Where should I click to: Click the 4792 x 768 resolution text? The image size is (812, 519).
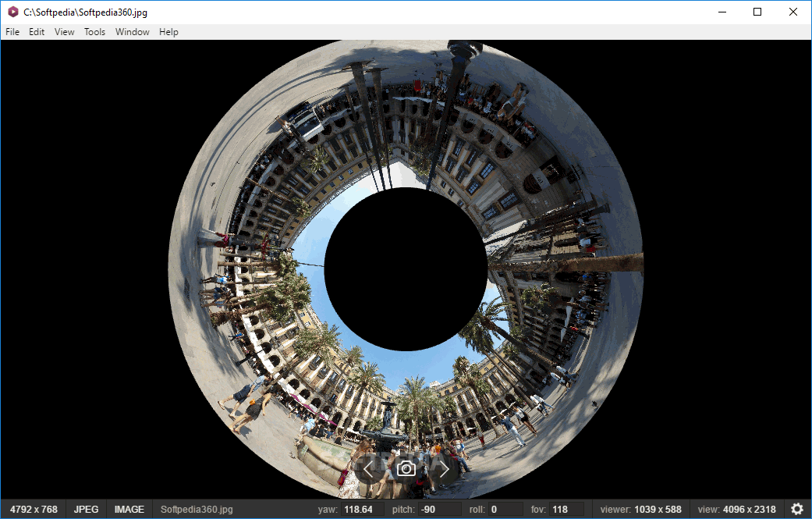coord(34,509)
